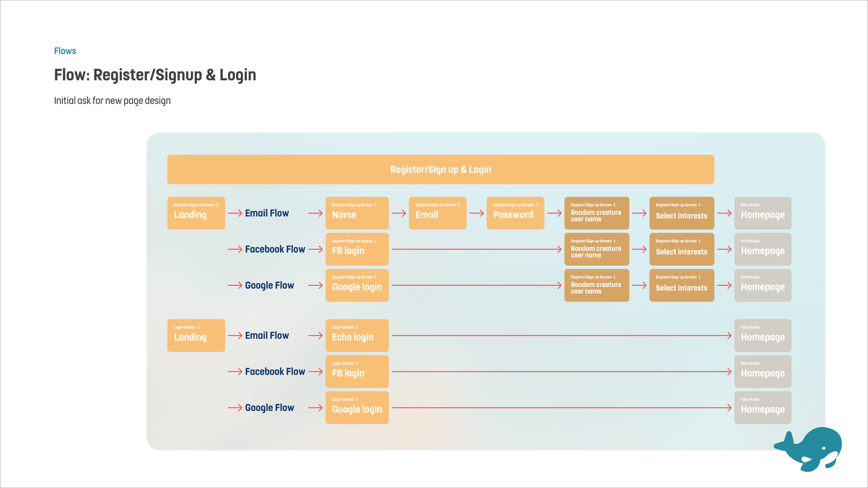
Task: Click the Password screen box
Action: 515,213
